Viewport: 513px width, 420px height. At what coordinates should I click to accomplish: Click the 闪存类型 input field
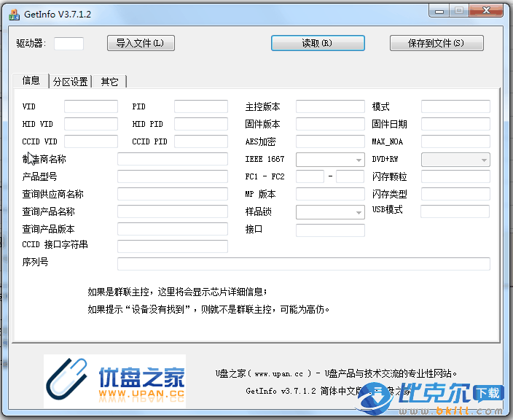tap(455, 194)
